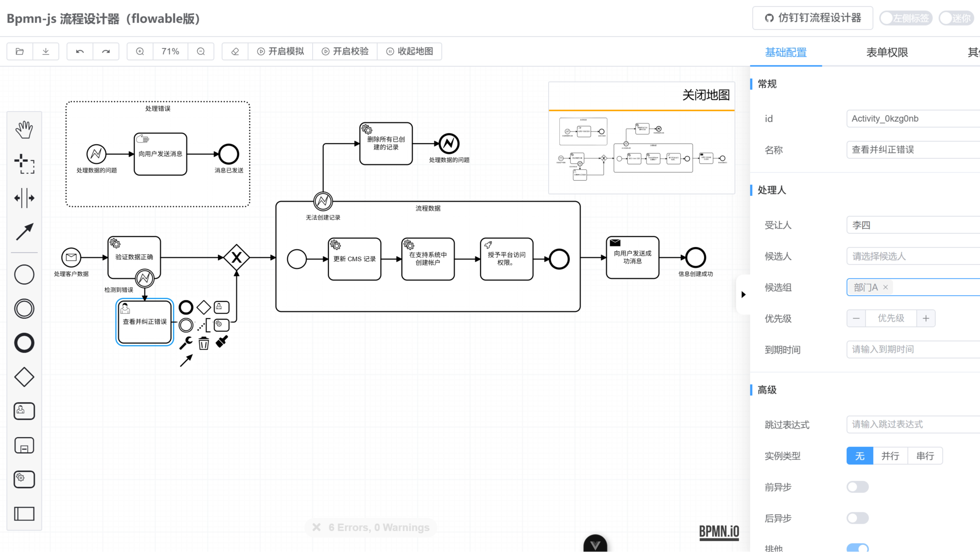Create a start event from the palette
The image size is (980, 552).
click(x=24, y=274)
